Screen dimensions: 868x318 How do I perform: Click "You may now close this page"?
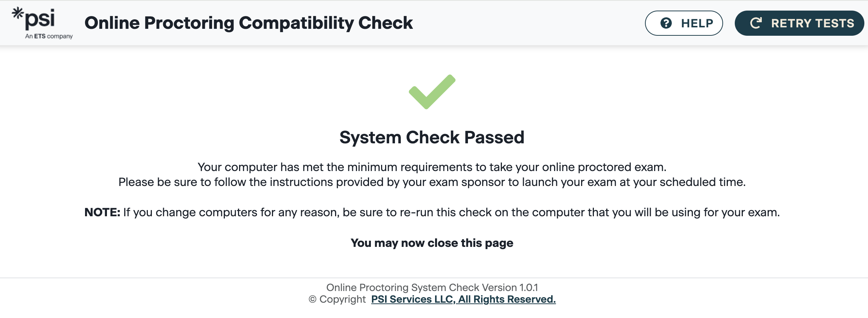(432, 243)
